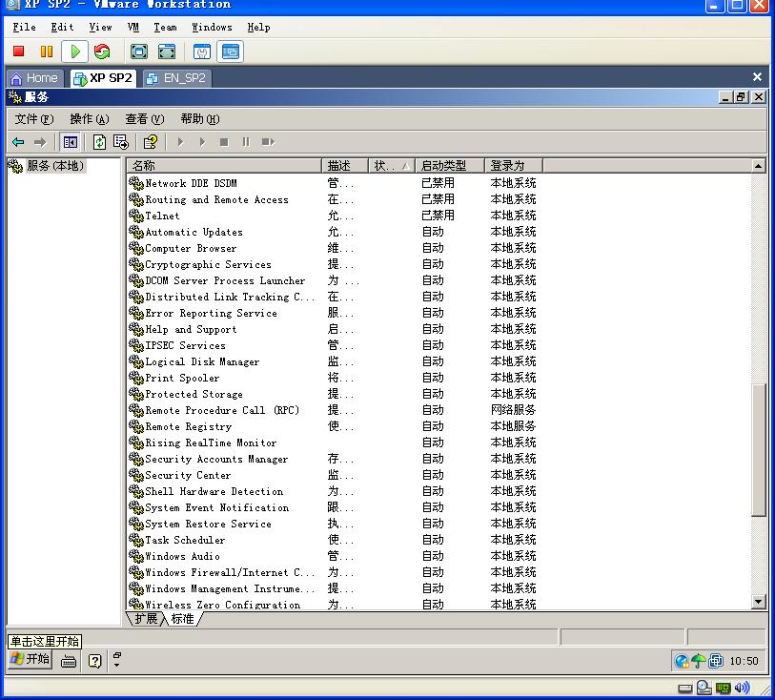
Task: Click the VMware CD-ROM status icon
Action: tap(704, 688)
